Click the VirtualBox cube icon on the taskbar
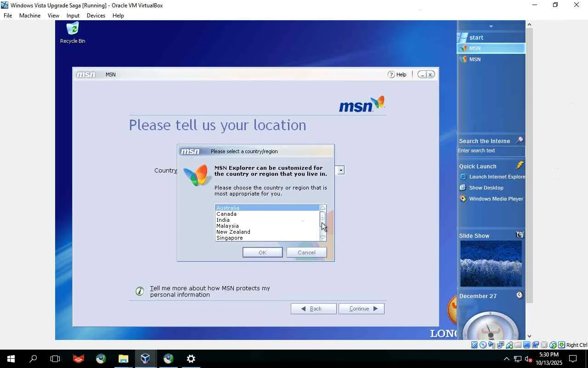Viewport: 588px width, 368px height. pos(146,359)
